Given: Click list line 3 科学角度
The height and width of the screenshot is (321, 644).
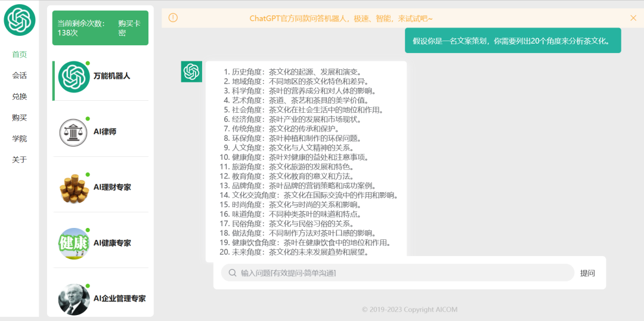Looking at the screenshot, I should (x=300, y=91).
